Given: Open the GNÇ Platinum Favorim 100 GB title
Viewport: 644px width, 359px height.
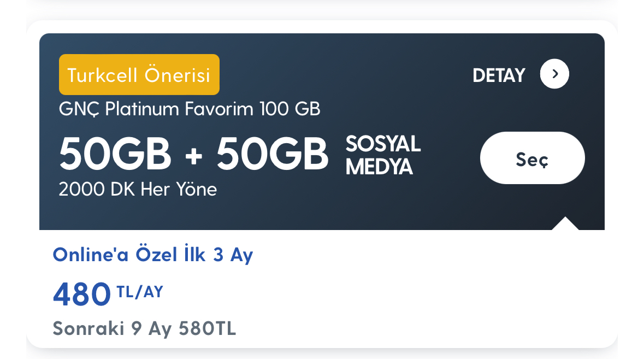Looking at the screenshot, I should tap(190, 109).
